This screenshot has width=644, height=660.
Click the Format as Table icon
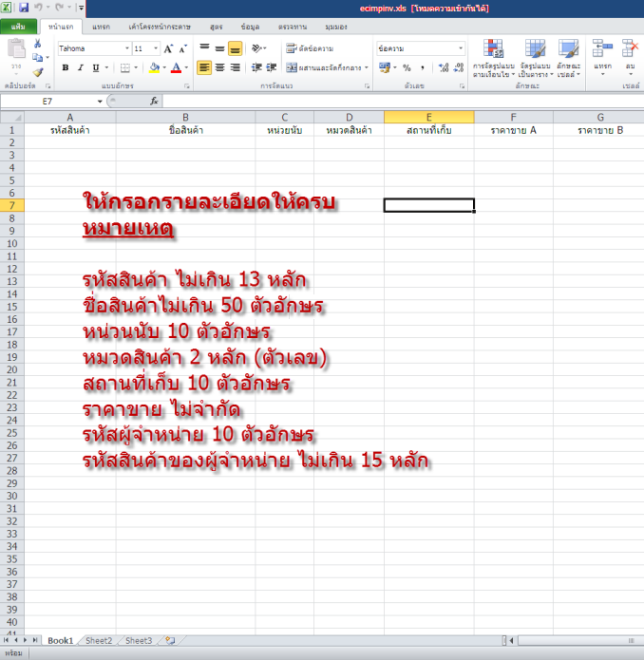pos(535,57)
